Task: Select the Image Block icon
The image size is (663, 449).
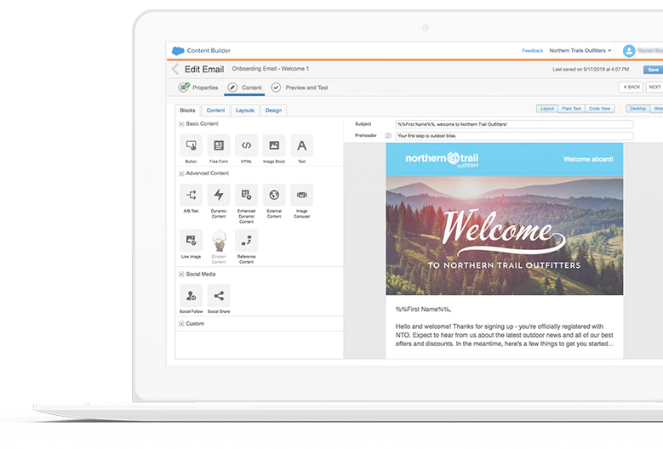Action: (x=274, y=146)
